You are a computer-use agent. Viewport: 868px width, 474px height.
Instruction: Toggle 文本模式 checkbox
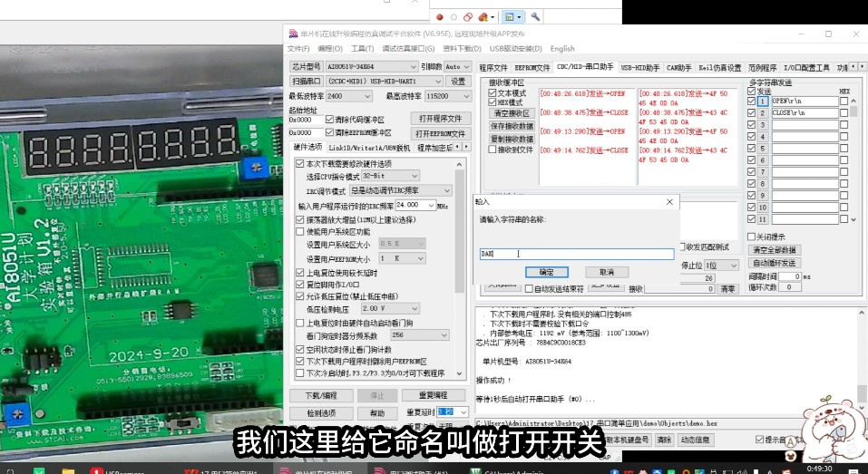[493, 93]
